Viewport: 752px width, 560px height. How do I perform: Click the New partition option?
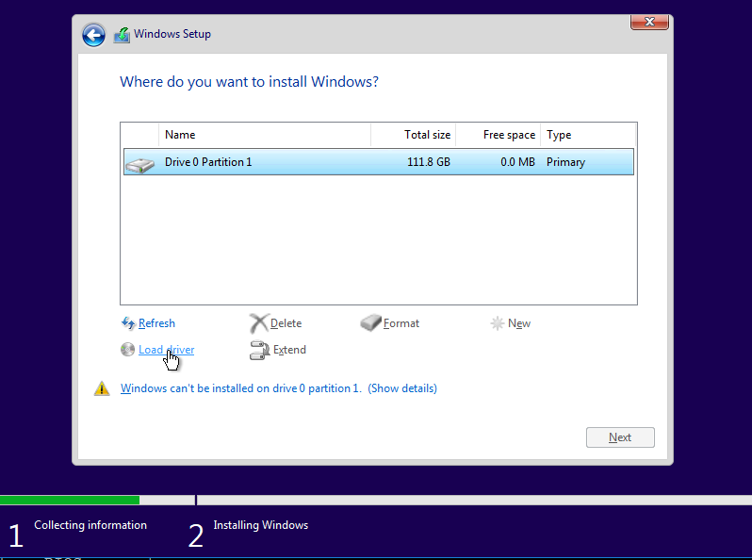coord(519,323)
